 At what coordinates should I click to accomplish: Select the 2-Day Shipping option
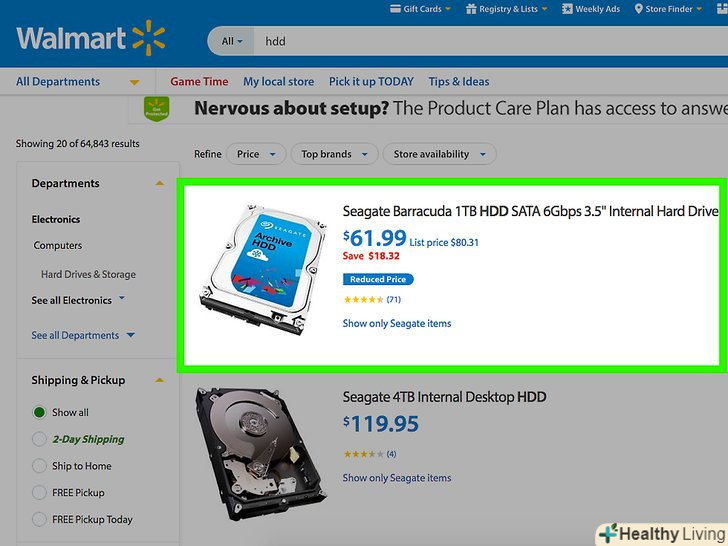(x=39, y=439)
